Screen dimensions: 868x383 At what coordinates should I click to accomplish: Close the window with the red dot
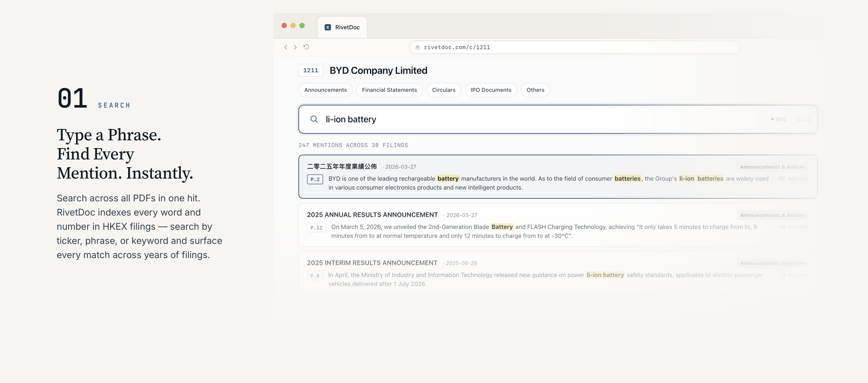284,26
